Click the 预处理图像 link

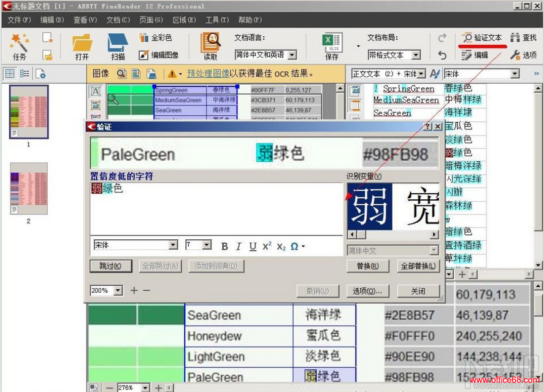[x=208, y=74]
